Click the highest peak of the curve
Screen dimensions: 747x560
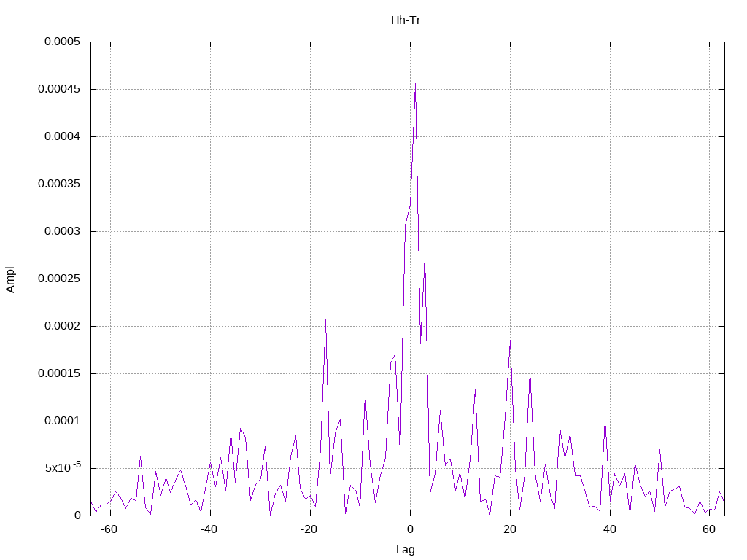[x=415, y=85]
